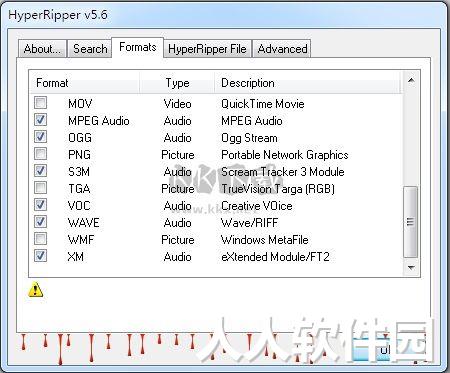The image size is (450, 373).
Task: Uncheck the XM format checkbox
Action: point(40,256)
